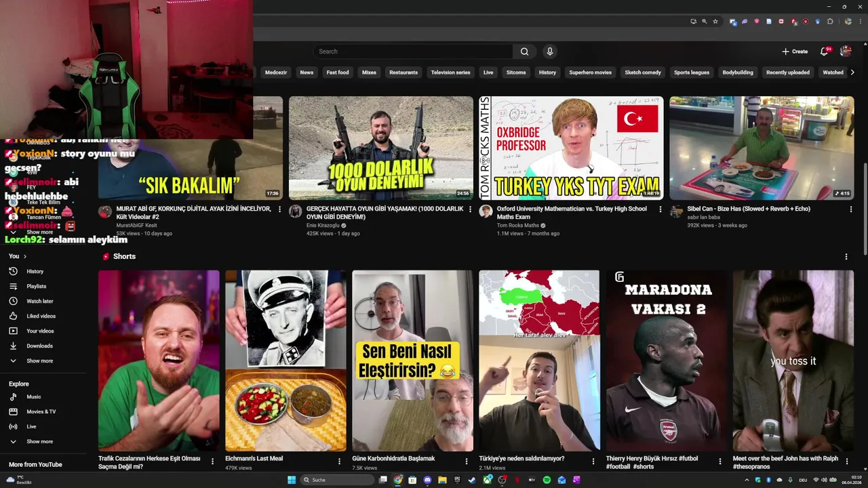Bookmark this page with the star icon

(x=715, y=22)
